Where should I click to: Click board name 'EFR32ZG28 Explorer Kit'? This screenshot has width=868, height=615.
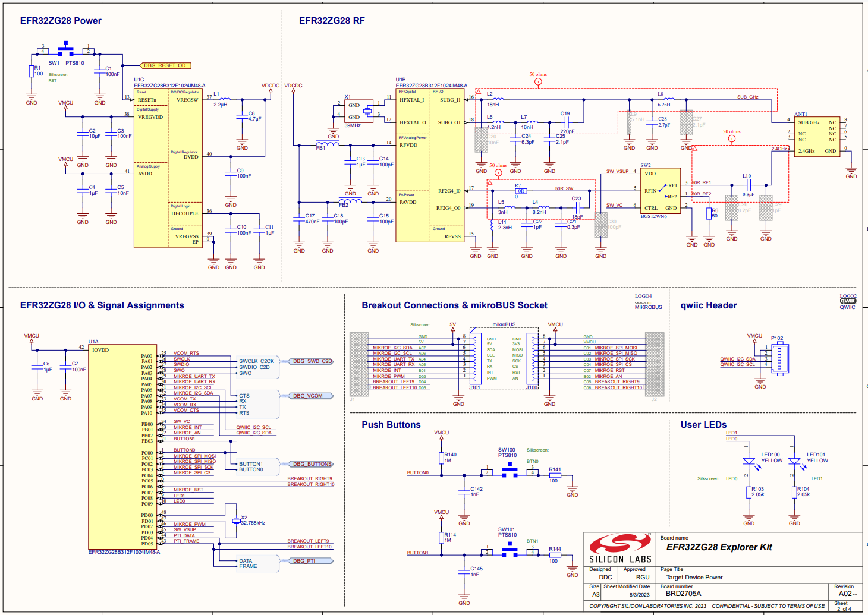719,547
